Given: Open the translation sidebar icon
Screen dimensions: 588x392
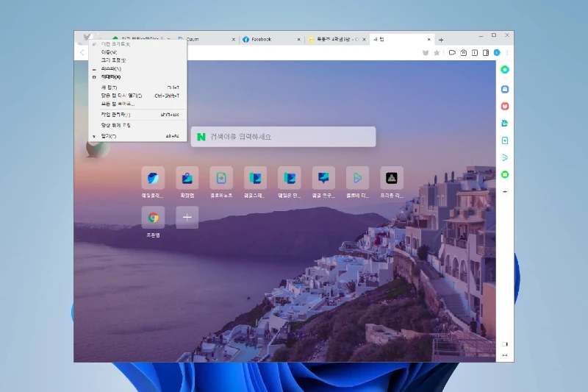Looking at the screenshot, I should (505, 123).
